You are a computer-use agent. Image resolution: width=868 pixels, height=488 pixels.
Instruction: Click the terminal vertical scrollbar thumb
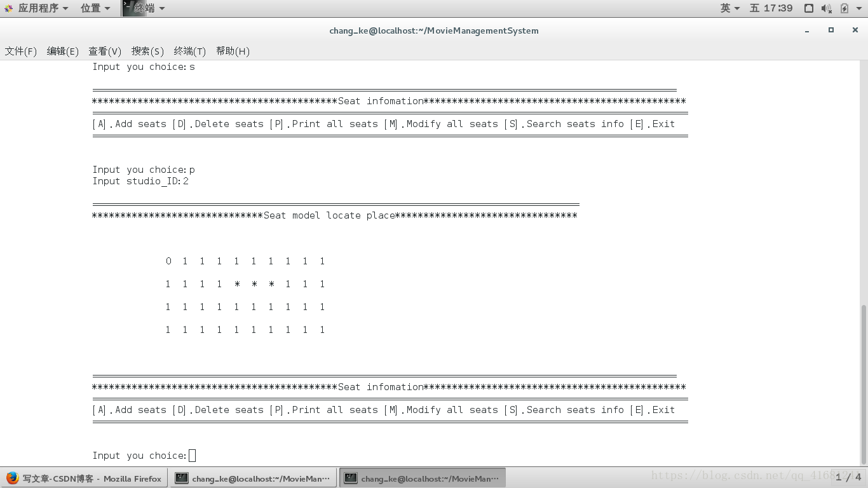pos(863,384)
